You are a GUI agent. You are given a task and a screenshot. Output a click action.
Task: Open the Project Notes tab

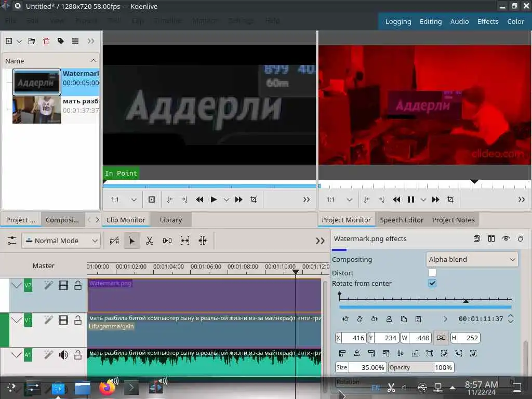coord(453,220)
